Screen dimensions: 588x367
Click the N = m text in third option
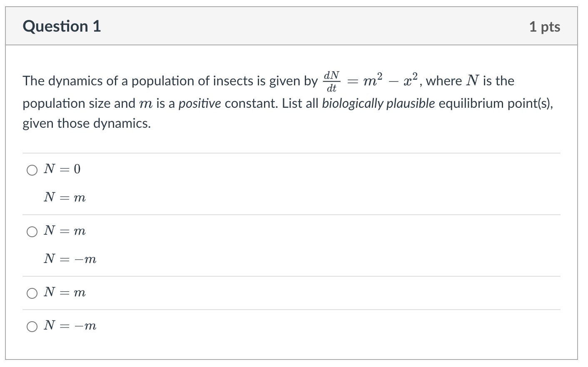65,293
